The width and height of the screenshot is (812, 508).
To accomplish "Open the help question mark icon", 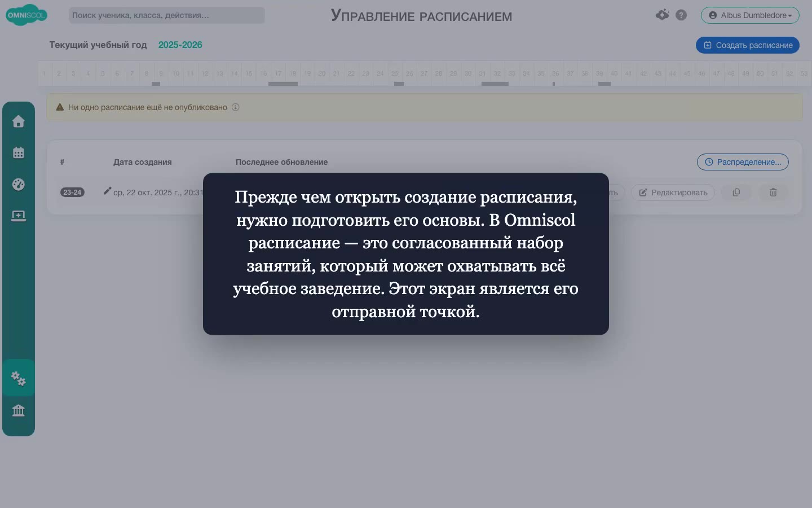I will 681,15.
